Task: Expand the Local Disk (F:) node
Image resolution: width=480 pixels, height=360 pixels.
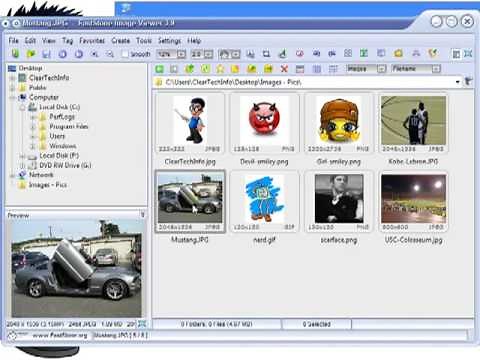Action: pos(22,156)
